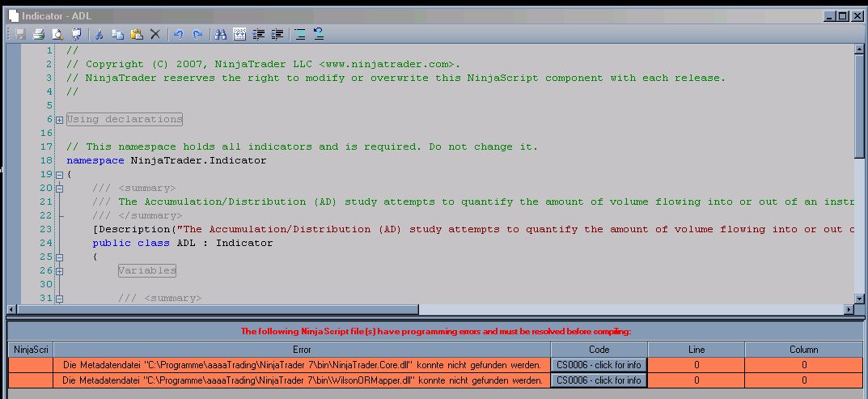868x399 pixels.
Task: Collapse the namespace block at line 19
Action: [x=59, y=175]
